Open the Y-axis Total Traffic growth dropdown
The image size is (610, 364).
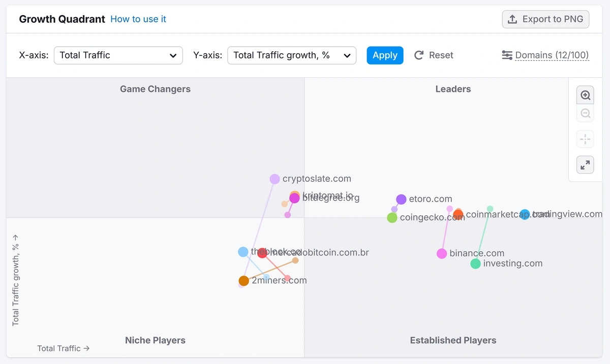292,55
